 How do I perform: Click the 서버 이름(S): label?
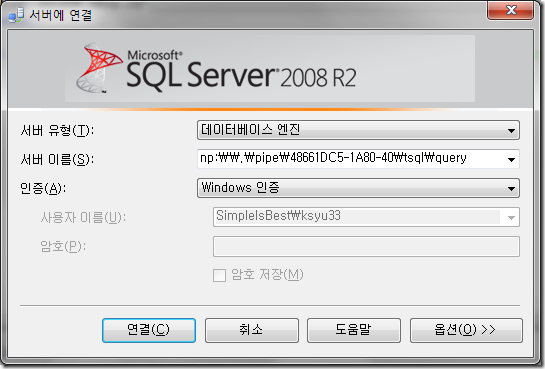(x=57, y=159)
